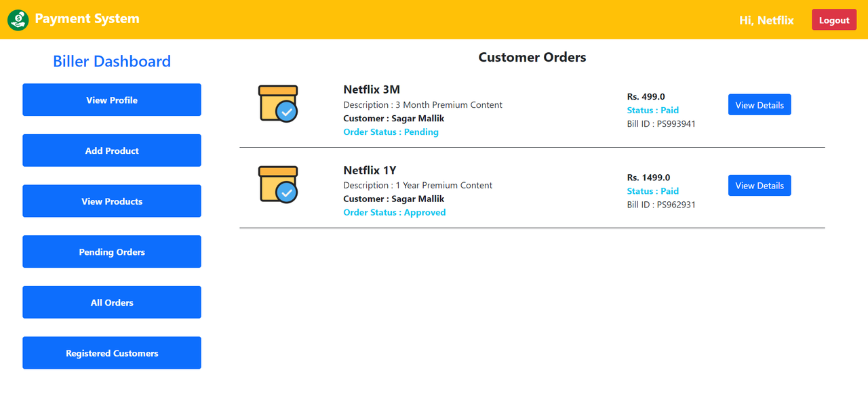Viewport: 868px width, 406px height.
Task: Click customer name in Netflix 3M order
Action: (394, 119)
